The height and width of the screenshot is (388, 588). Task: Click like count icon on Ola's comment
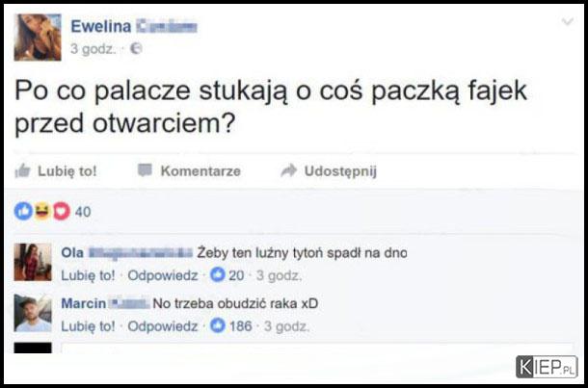coord(217,275)
